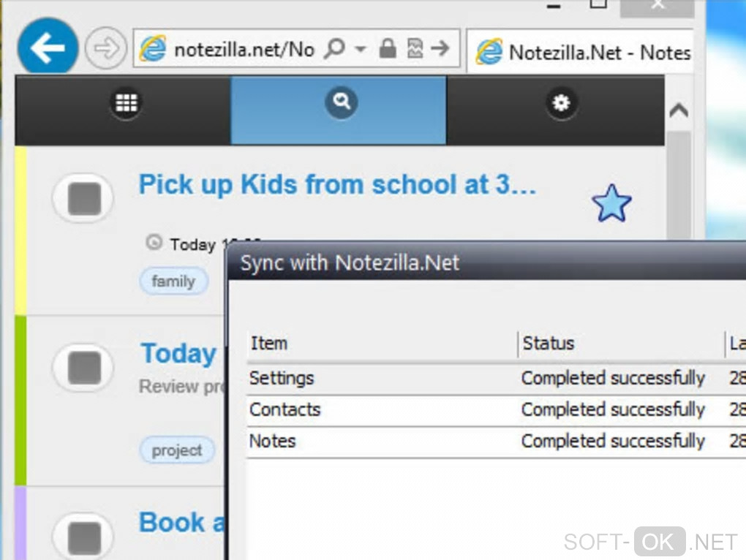Sort by the Status column header
This screenshot has height=560, width=746.
(548, 343)
